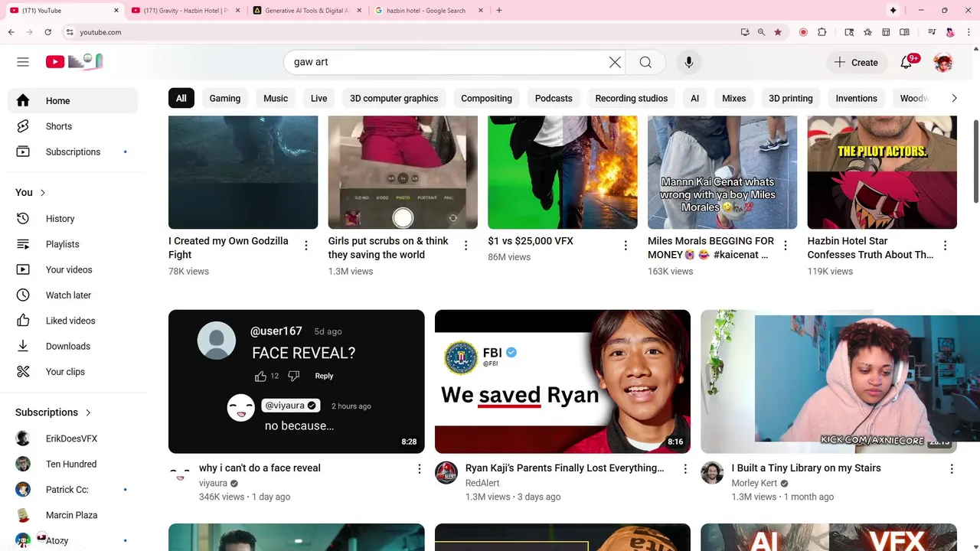Select the '3D printing' filter chip

[791, 98]
